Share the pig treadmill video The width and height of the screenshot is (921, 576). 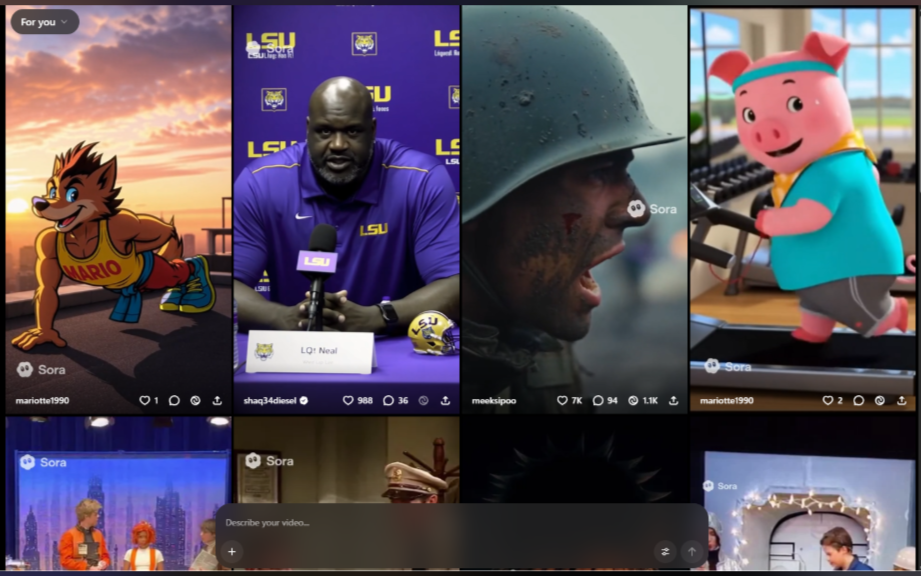pos(901,400)
